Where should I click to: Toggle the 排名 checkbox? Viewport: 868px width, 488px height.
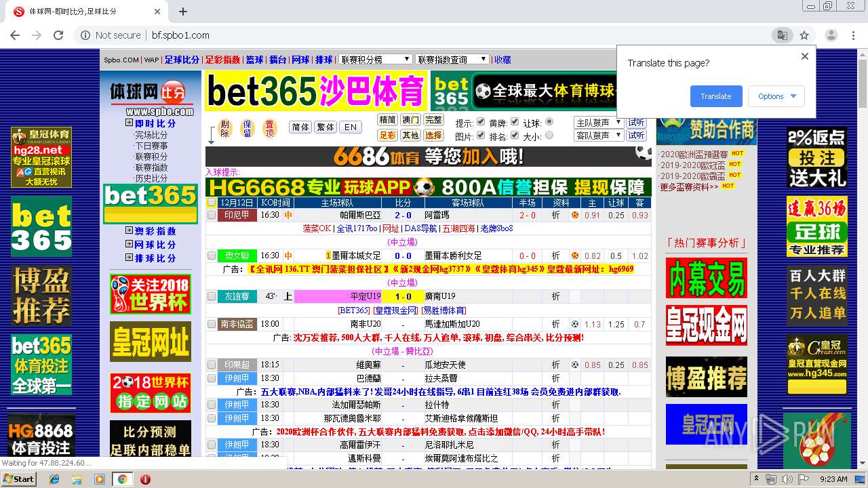515,136
